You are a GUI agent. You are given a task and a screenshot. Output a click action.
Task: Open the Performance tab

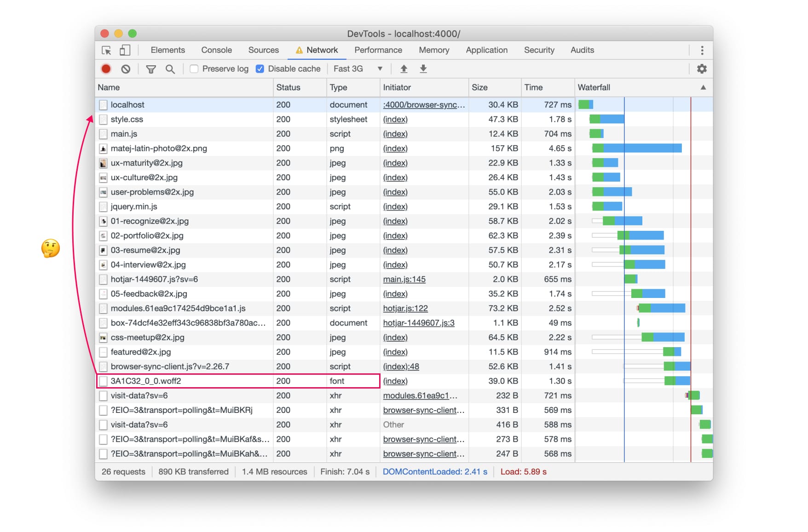click(378, 50)
